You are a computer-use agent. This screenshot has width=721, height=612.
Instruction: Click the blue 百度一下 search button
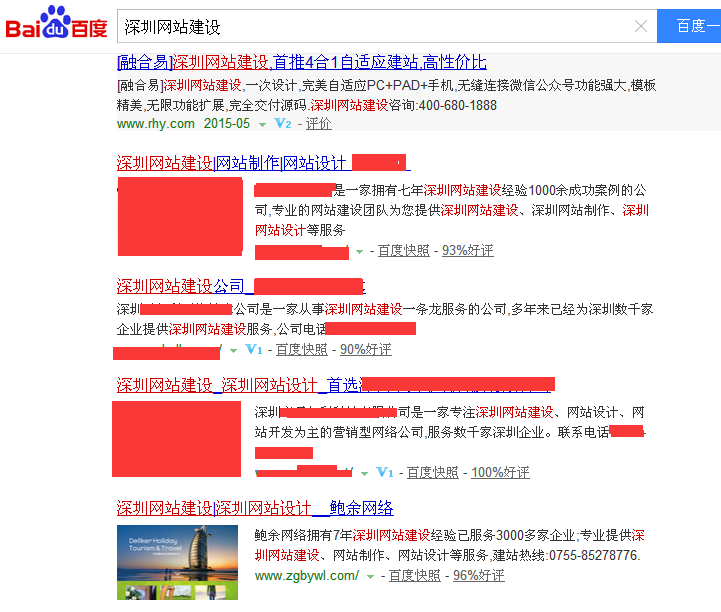point(689,26)
